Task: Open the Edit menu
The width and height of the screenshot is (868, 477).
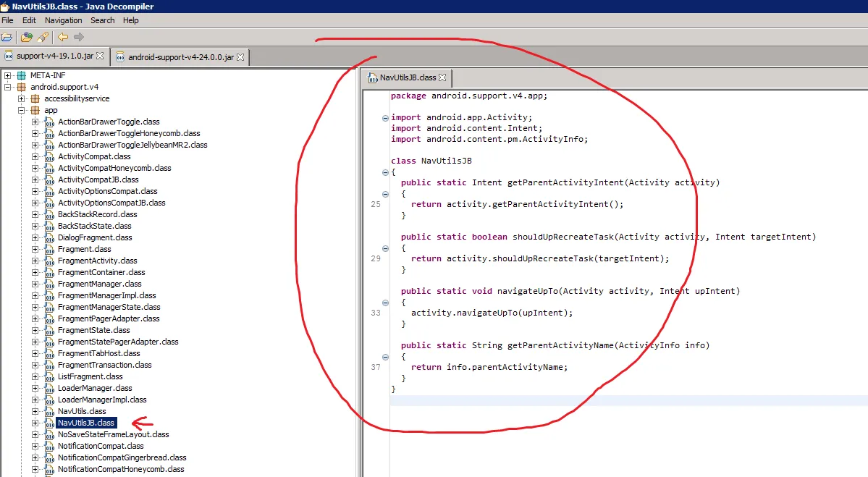Action: pyautogui.click(x=29, y=20)
